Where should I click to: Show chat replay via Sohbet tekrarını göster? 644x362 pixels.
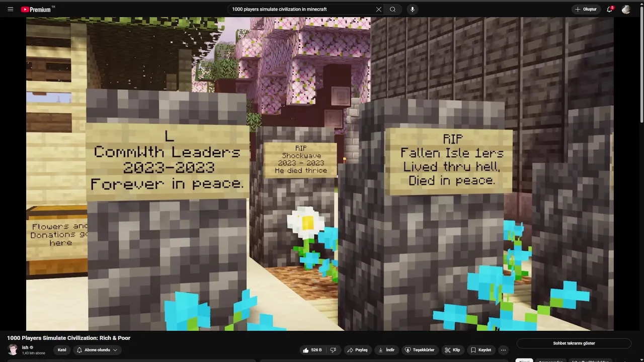point(574,343)
